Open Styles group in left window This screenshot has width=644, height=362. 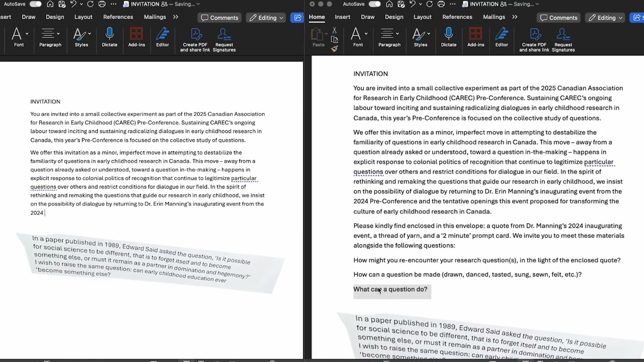[x=82, y=38]
